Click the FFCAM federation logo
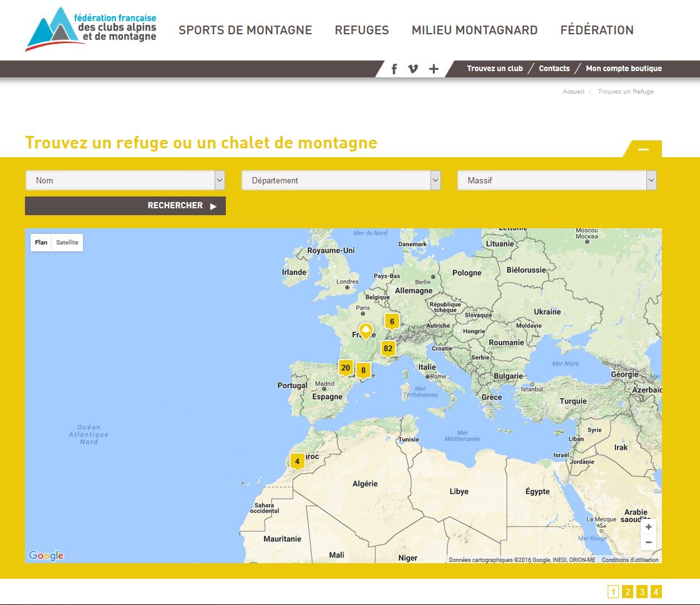The image size is (700, 605). (90, 29)
